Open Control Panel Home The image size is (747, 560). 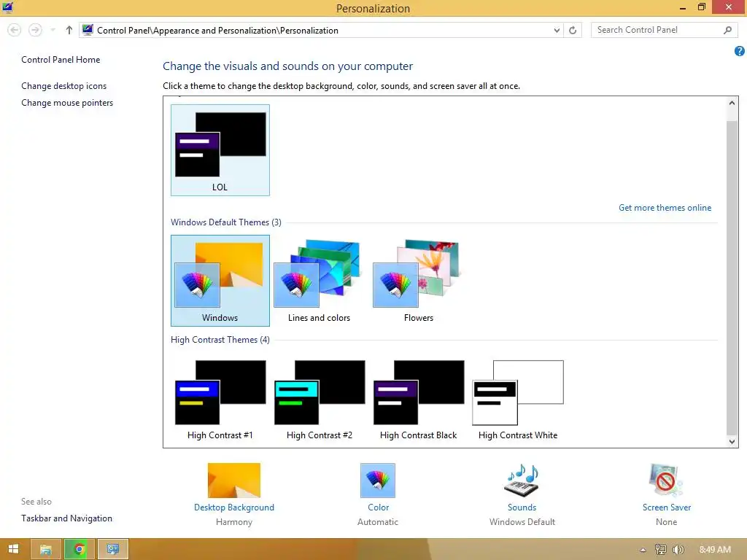pos(61,60)
